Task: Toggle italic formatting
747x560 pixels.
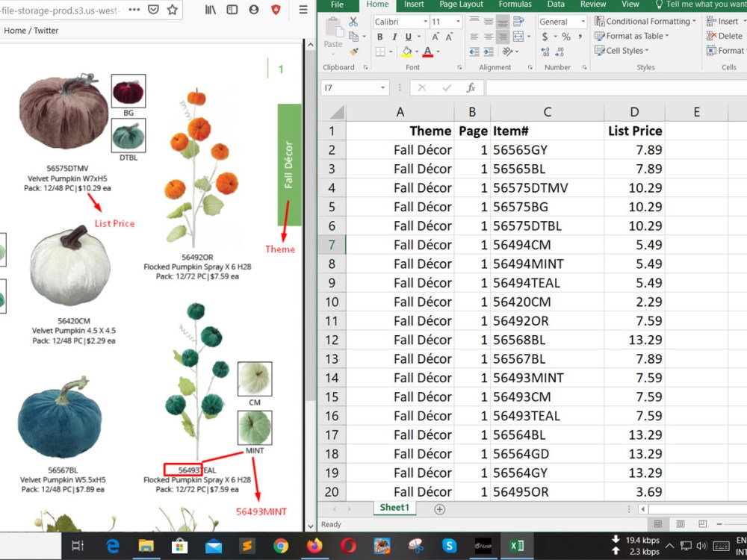Action: [x=394, y=37]
